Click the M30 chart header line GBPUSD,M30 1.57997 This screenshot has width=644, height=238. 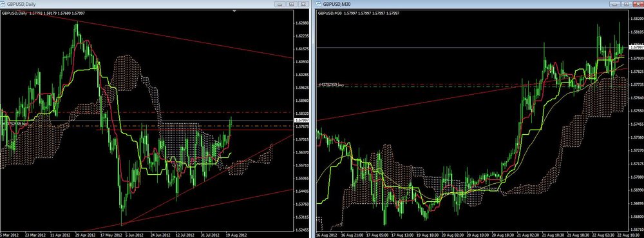click(x=359, y=13)
